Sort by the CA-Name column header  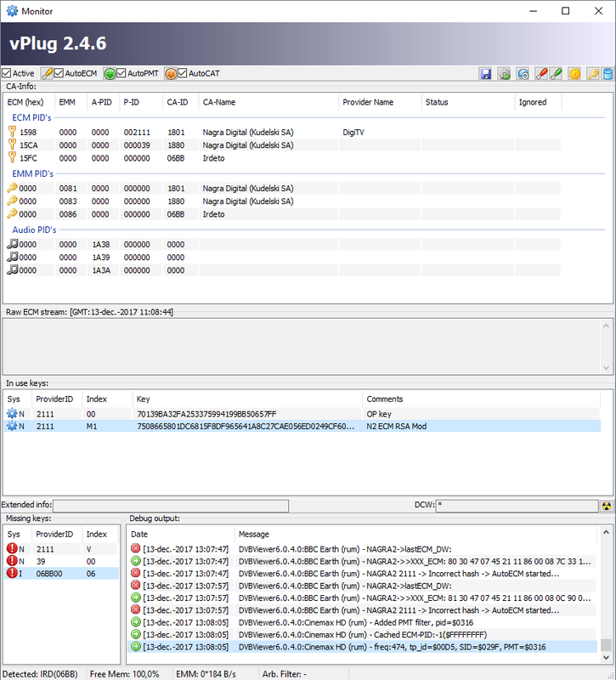pyautogui.click(x=268, y=102)
